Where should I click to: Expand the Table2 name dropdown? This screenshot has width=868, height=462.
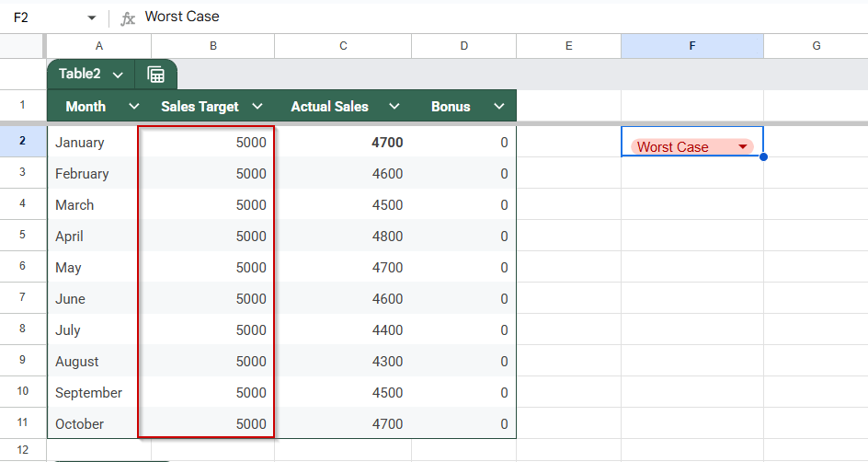click(118, 75)
